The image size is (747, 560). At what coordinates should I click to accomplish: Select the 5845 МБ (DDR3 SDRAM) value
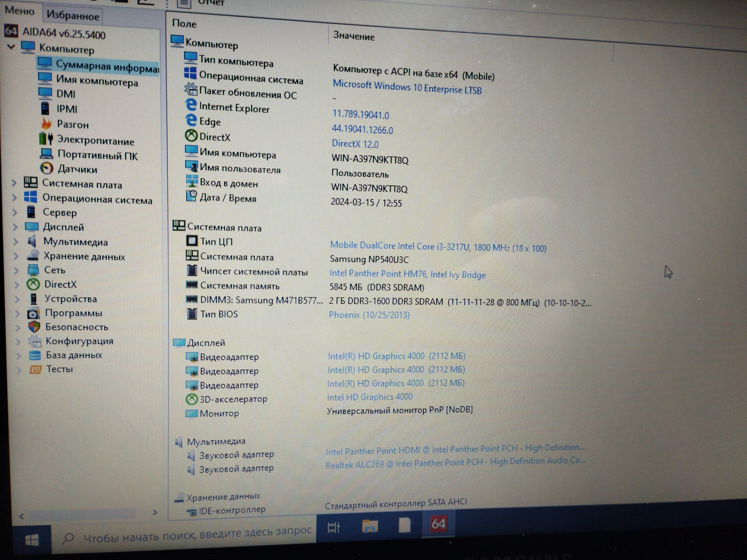[377, 287]
